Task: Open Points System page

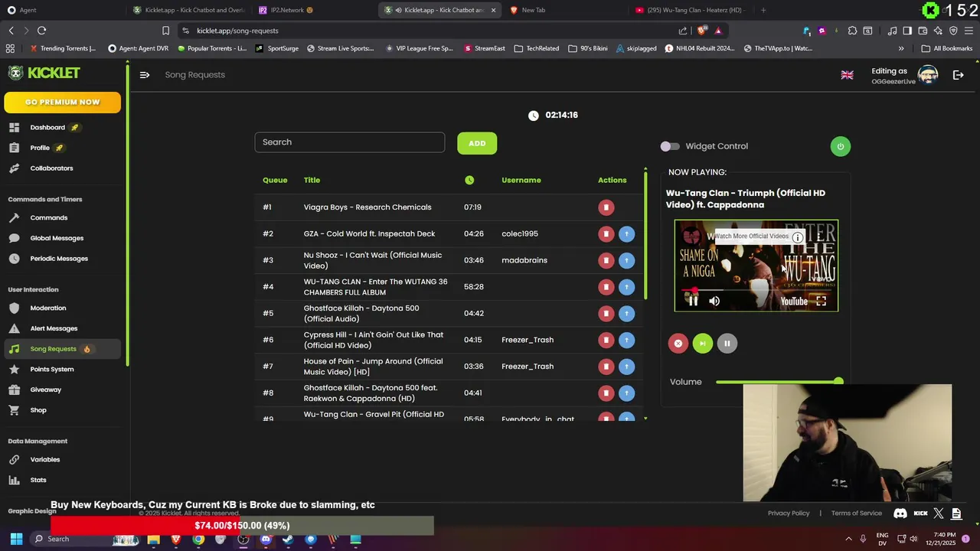Action: (x=51, y=369)
